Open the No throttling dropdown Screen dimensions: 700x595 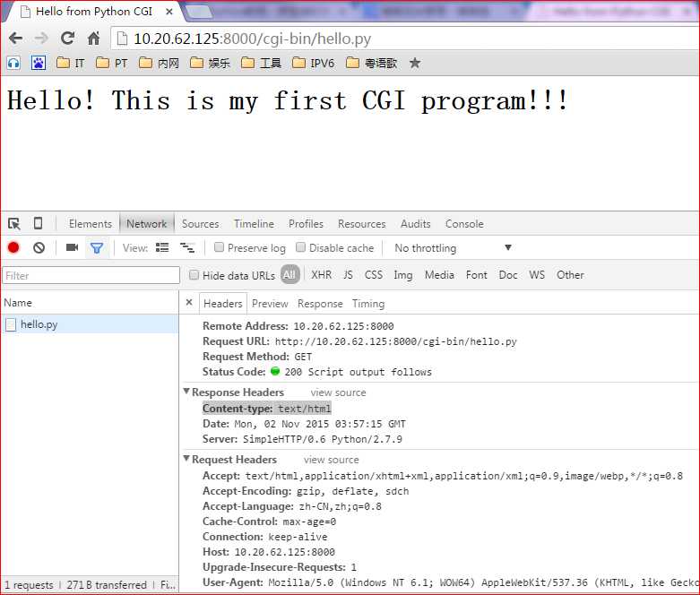click(x=453, y=247)
